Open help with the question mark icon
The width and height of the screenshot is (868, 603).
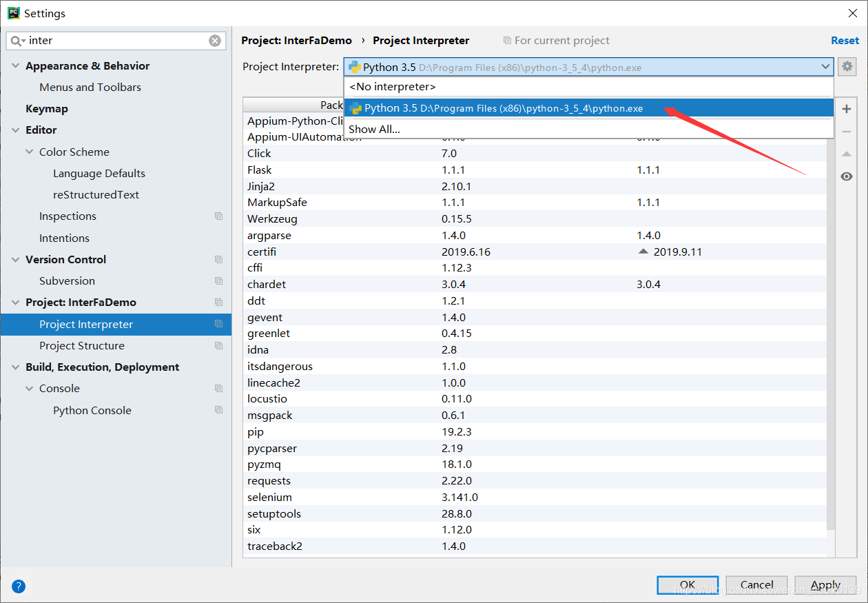[x=19, y=586]
